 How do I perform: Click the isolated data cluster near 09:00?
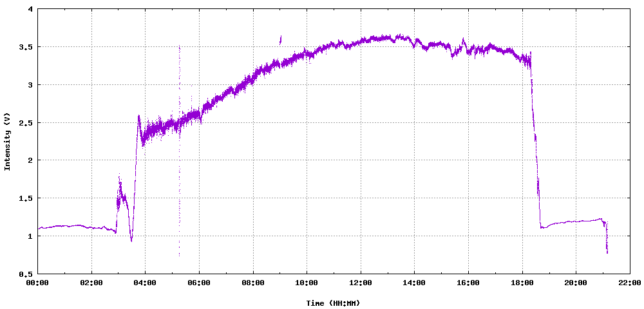281,40
